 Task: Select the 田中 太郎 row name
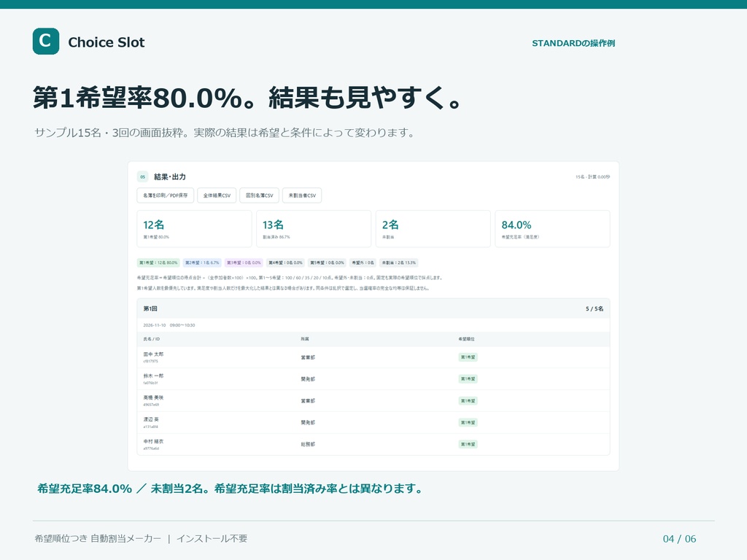[x=153, y=354]
